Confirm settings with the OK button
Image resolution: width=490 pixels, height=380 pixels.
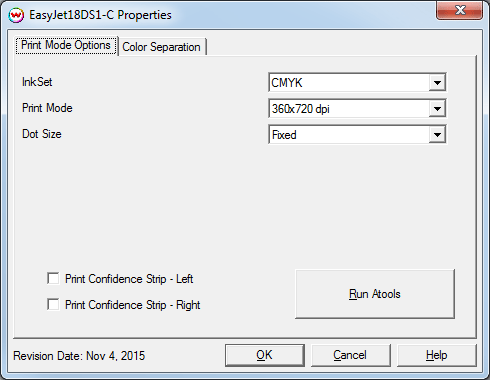265,355
